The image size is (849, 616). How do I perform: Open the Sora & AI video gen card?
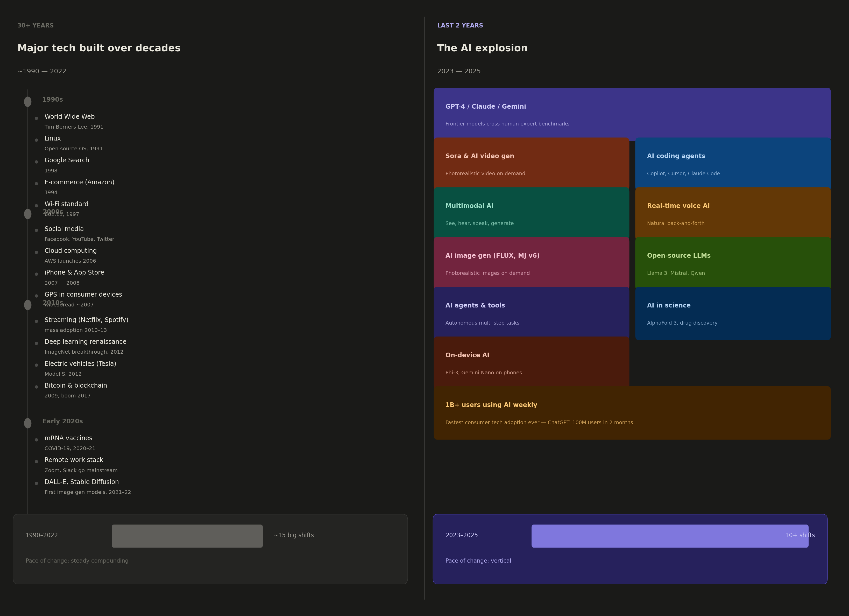pyautogui.click(x=531, y=164)
